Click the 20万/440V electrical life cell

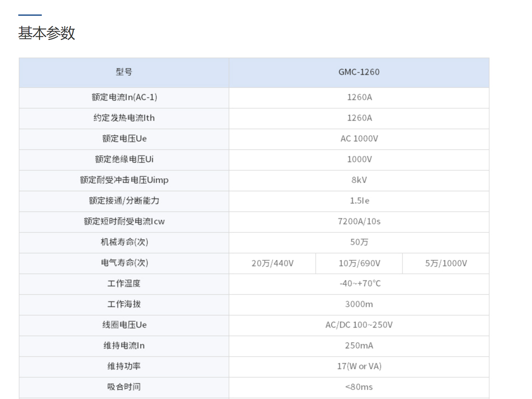(x=272, y=263)
